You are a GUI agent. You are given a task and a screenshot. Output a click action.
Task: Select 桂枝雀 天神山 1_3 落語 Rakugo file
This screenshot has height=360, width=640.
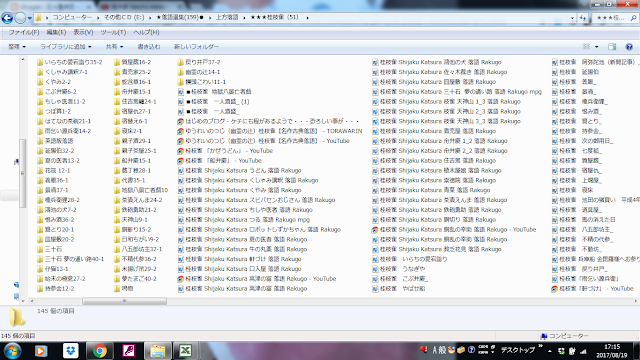click(446, 101)
